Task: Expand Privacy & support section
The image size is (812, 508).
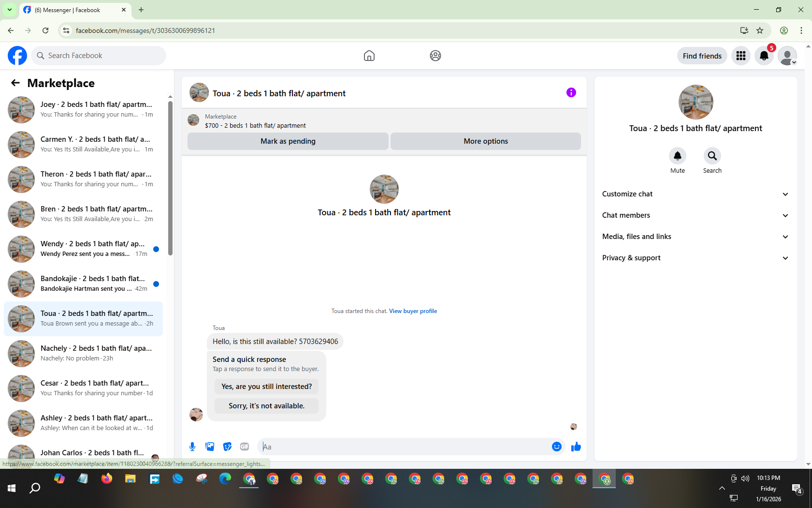Action: tap(696, 258)
